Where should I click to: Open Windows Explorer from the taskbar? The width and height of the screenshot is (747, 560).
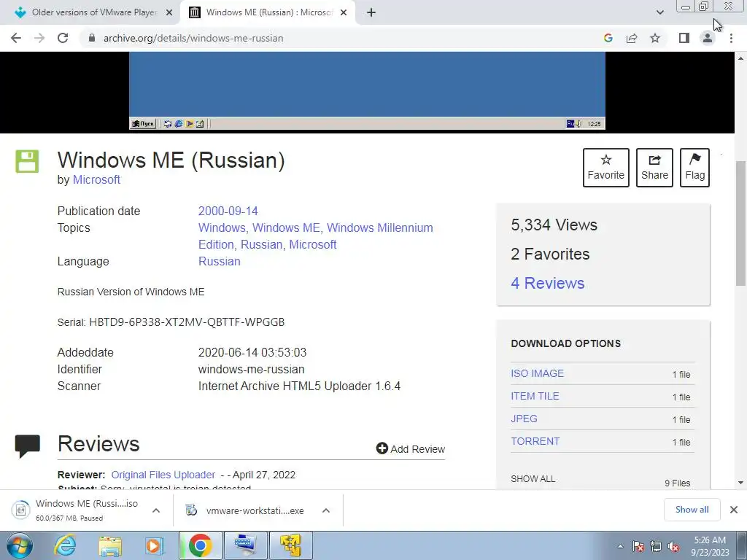coord(110,546)
